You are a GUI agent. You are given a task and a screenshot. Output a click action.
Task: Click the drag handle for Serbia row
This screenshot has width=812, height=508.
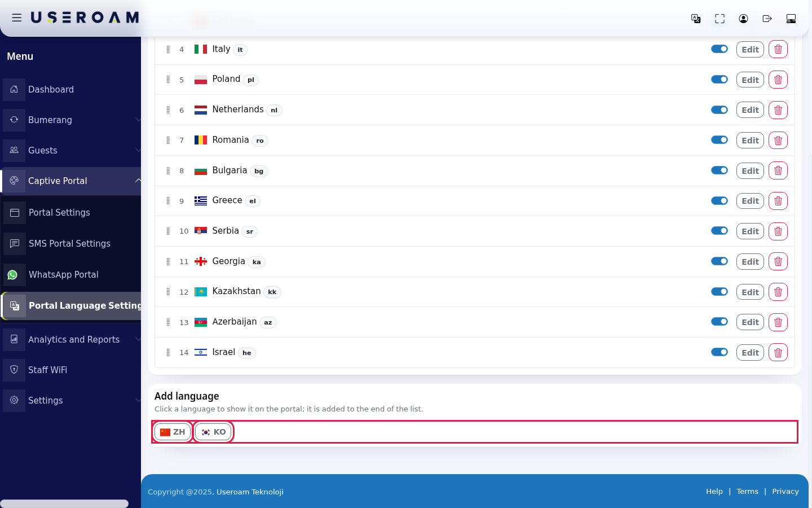(168, 231)
